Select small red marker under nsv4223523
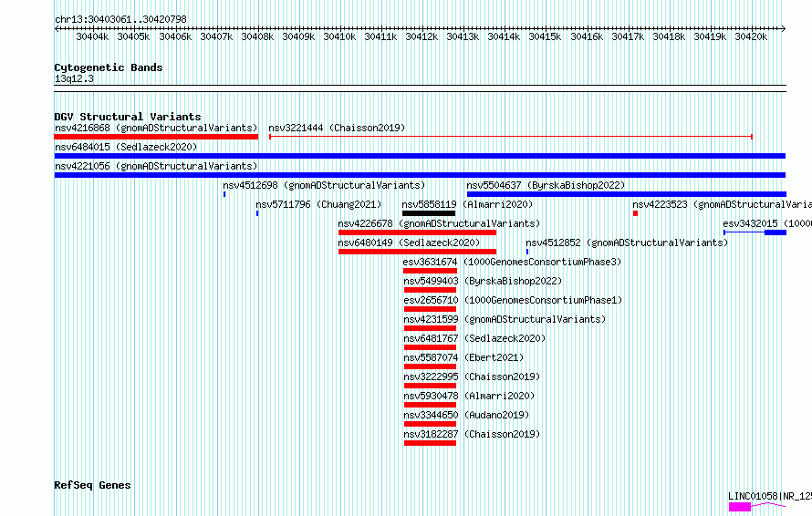Viewport: 812px width, 516px height. tap(635, 213)
